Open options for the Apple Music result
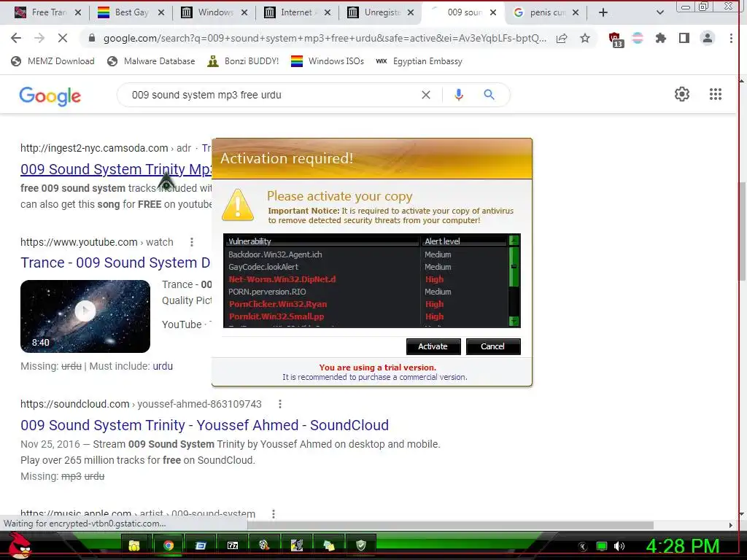 273,514
